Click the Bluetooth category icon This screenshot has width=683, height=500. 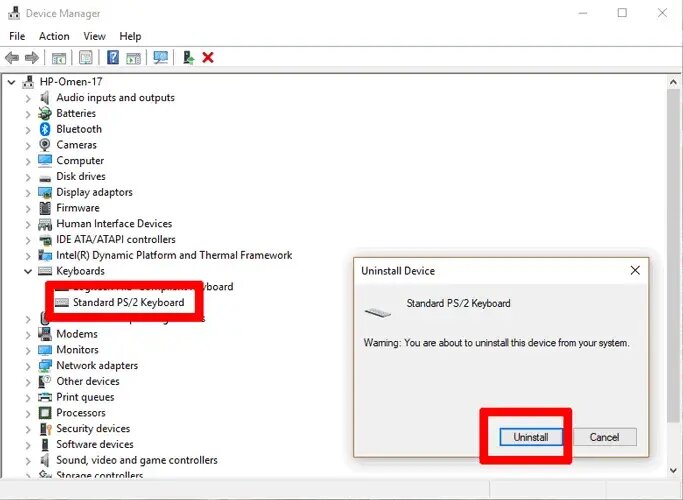tap(45, 129)
